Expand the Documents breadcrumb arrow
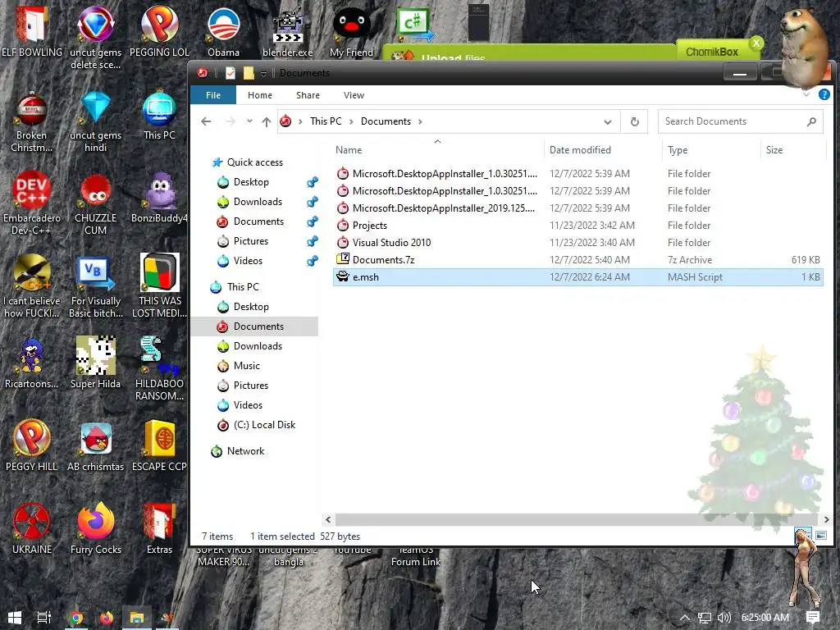This screenshot has width=840, height=630. [x=420, y=121]
